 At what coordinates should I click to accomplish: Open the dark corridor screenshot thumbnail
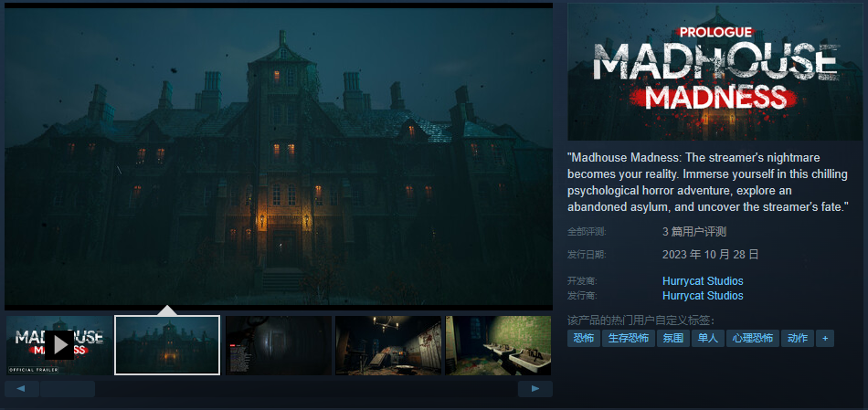pos(279,345)
